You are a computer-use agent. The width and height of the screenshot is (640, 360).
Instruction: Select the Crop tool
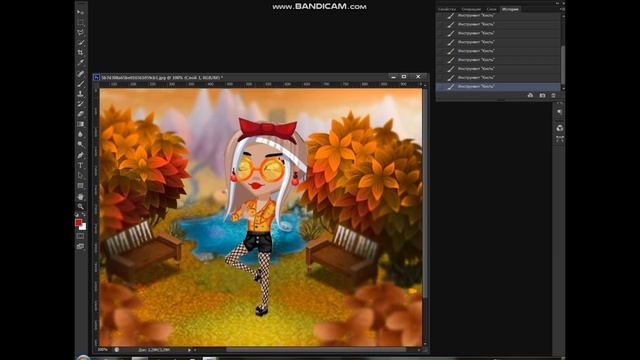tap(80, 53)
